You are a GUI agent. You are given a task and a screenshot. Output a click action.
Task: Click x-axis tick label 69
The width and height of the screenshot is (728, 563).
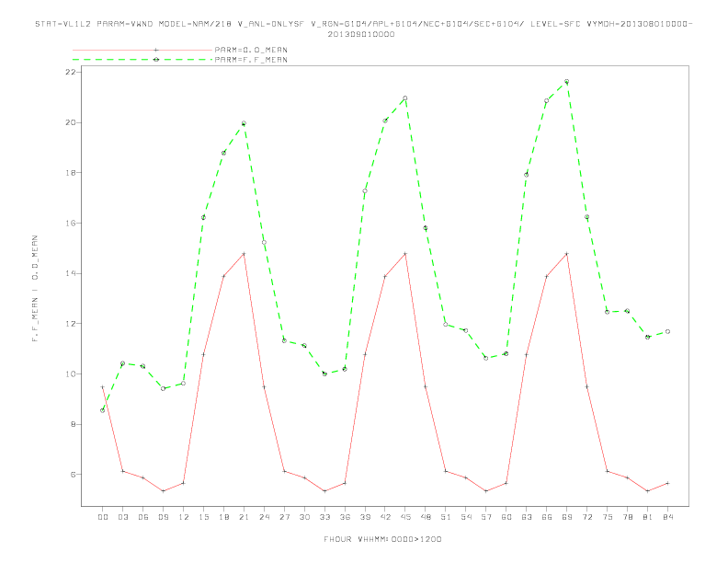click(x=567, y=517)
